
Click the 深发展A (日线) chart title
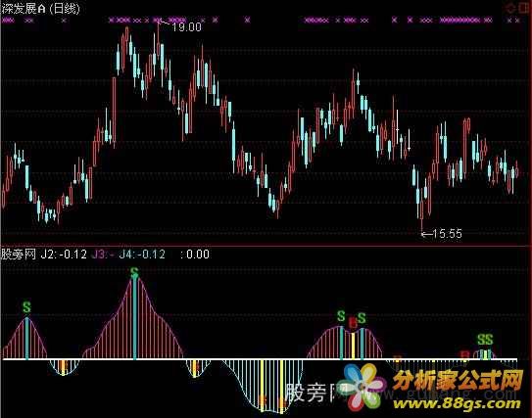click(x=41, y=8)
